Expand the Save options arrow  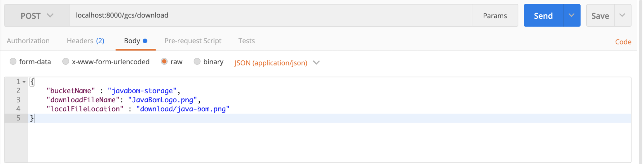point(622,15)
